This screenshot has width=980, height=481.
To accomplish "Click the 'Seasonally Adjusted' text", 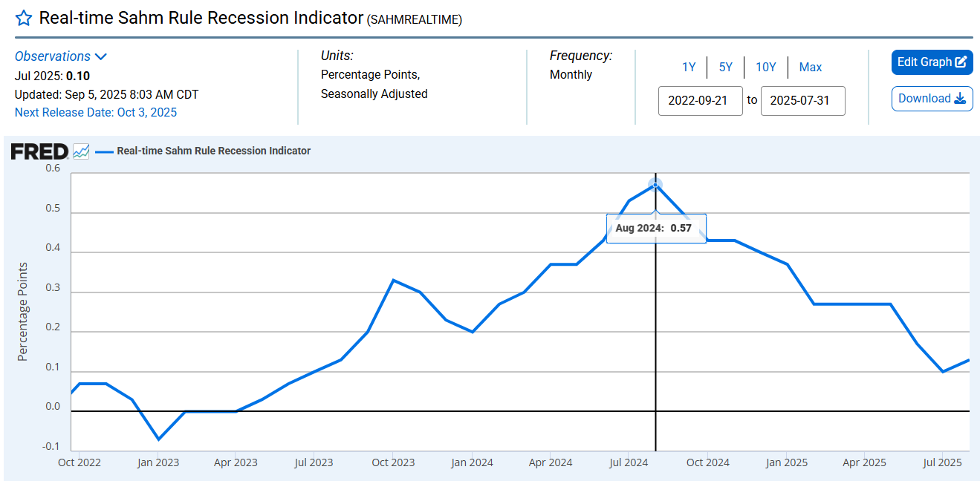I will (374, 94).
